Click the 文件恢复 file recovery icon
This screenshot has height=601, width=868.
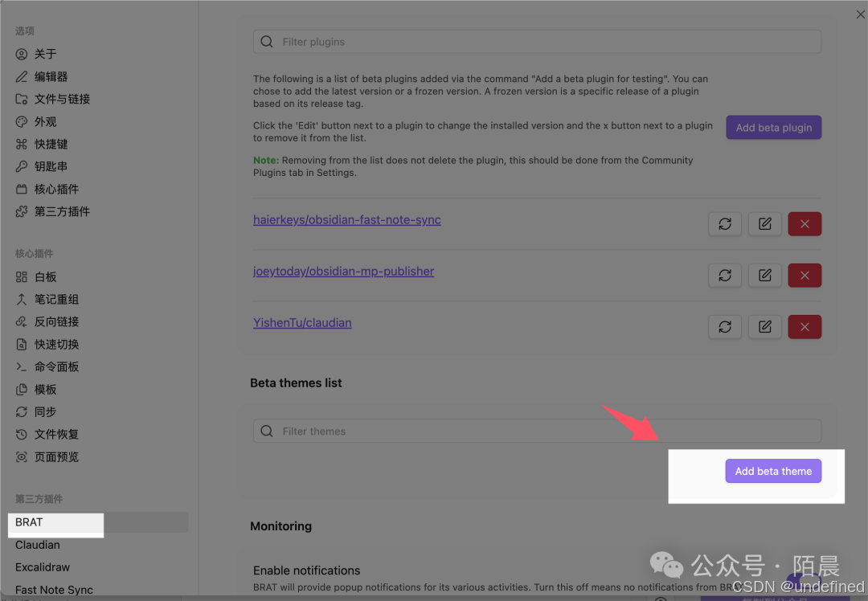[22, 435]
